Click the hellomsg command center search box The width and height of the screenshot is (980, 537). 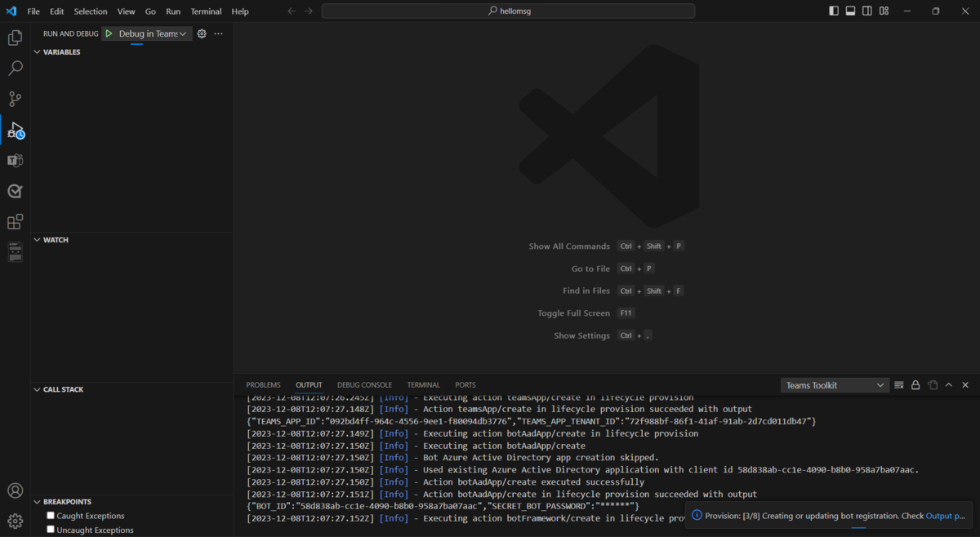click(508, 11)
